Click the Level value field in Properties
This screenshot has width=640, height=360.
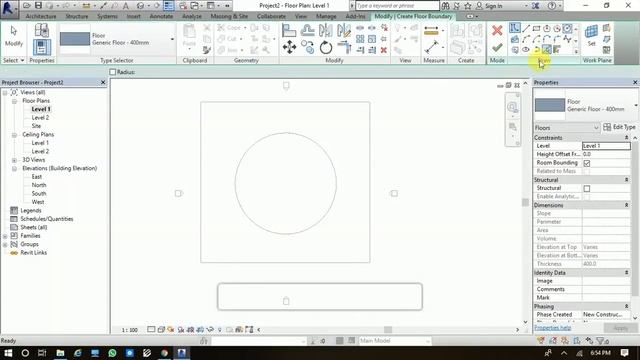pyautogui.click(x=606, y=146)
